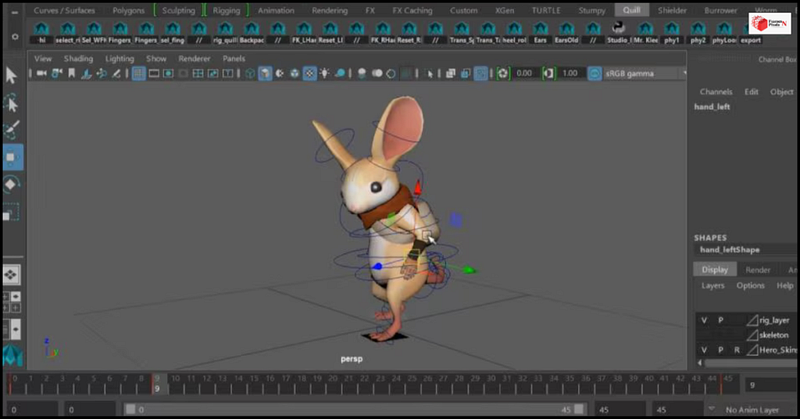Toggle textured display checker-sphere icon
The width and height of the screenshot is (800, 419).
310,73
